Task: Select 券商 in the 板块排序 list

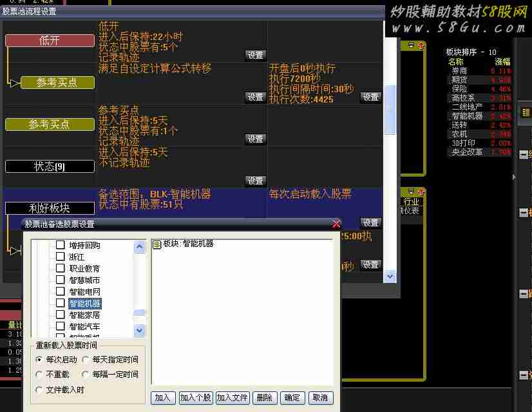Action: coord(479,71)
